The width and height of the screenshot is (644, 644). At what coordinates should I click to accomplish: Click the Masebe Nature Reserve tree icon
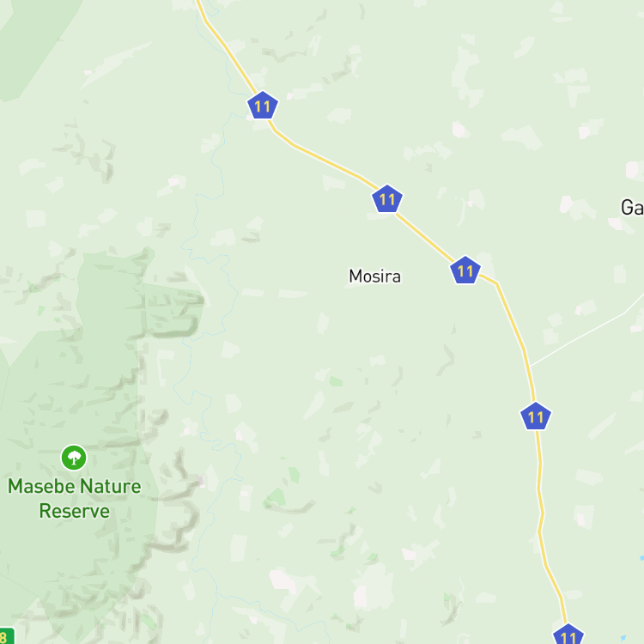coord(74,458)
